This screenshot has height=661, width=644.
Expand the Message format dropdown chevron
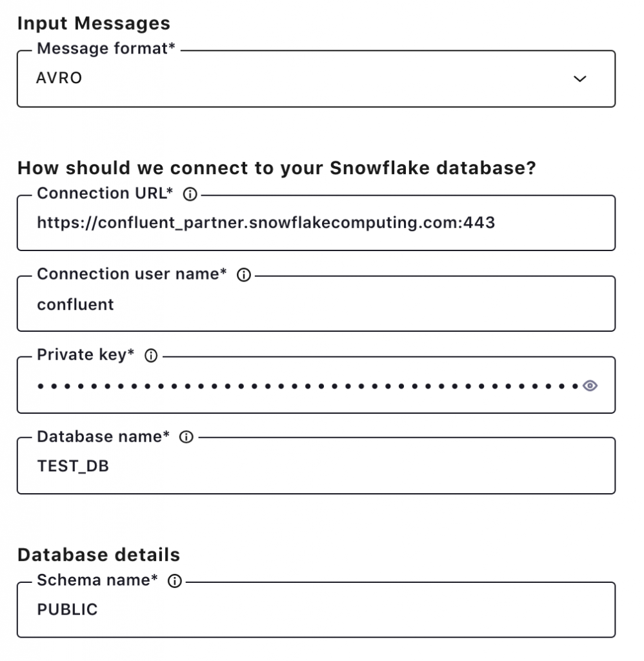pyautogui.click(x=580, y=79)
